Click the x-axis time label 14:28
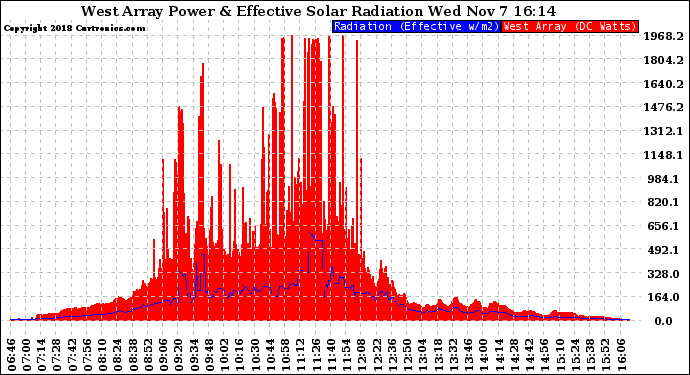 pyautogui.click(x=514, y=355)
